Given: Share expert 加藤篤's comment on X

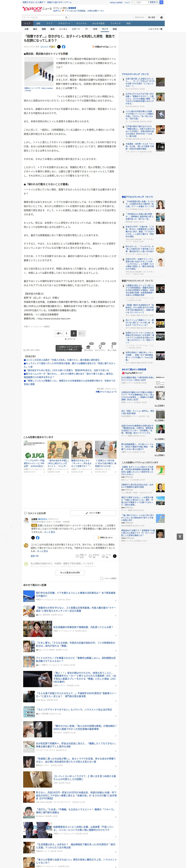Looking at the screenshot, I should coord(33,537).
